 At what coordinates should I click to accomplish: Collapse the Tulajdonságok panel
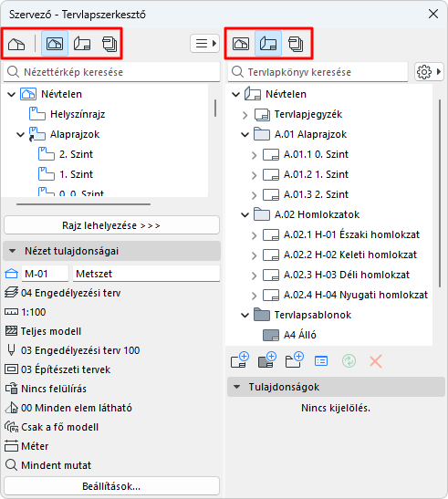pos(236,387)
